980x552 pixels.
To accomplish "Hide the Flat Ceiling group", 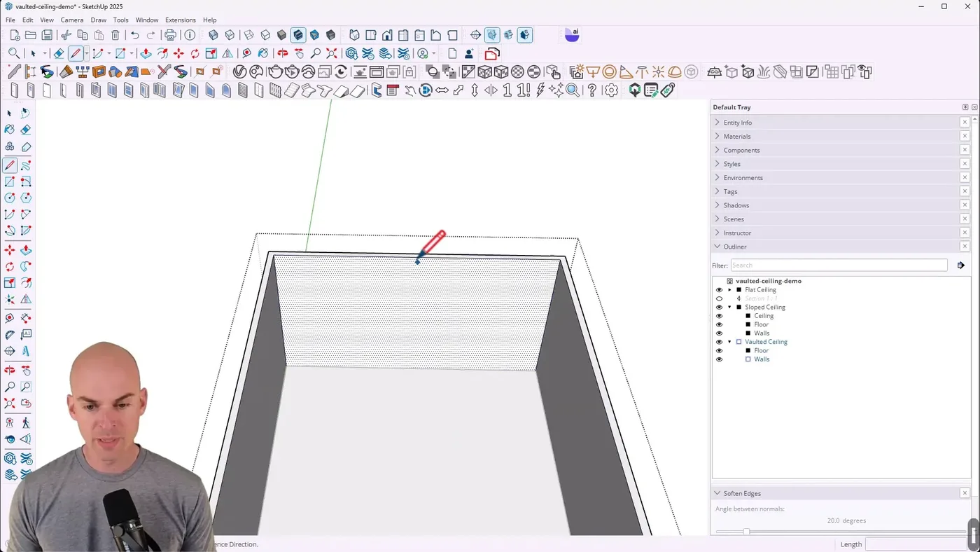I will click(x=719, y=290).
